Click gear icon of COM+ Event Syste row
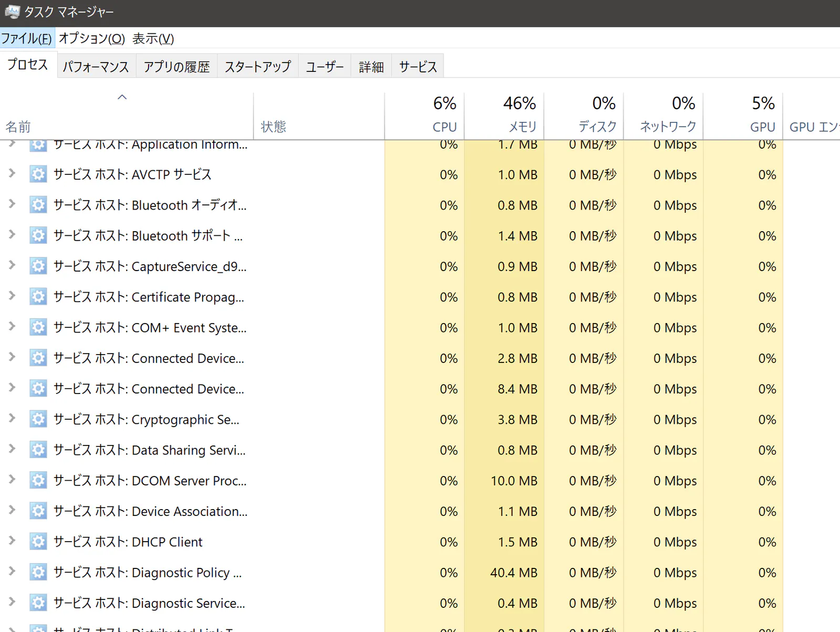The height and width of the screenshot is (632, 840). click(x=38, y=327)
